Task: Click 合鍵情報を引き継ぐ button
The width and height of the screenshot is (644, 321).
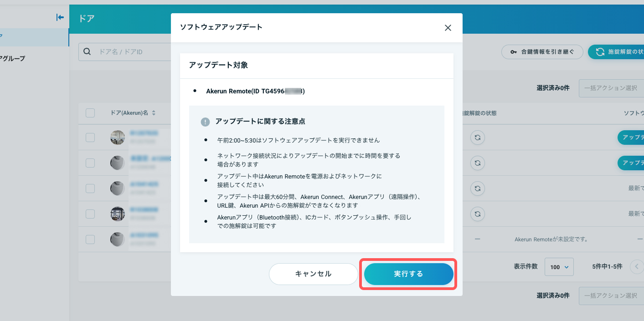Action: click(x=542, y=52)
